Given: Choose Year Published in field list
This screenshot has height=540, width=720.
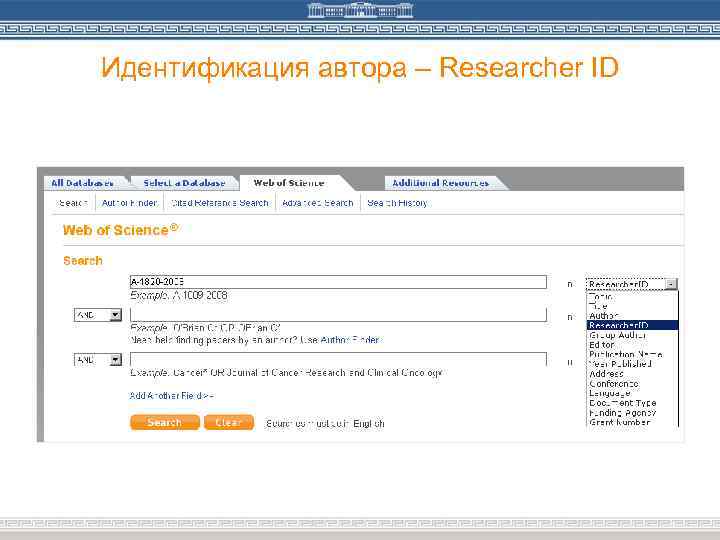Looking at the screenshot, I should 620,364.
